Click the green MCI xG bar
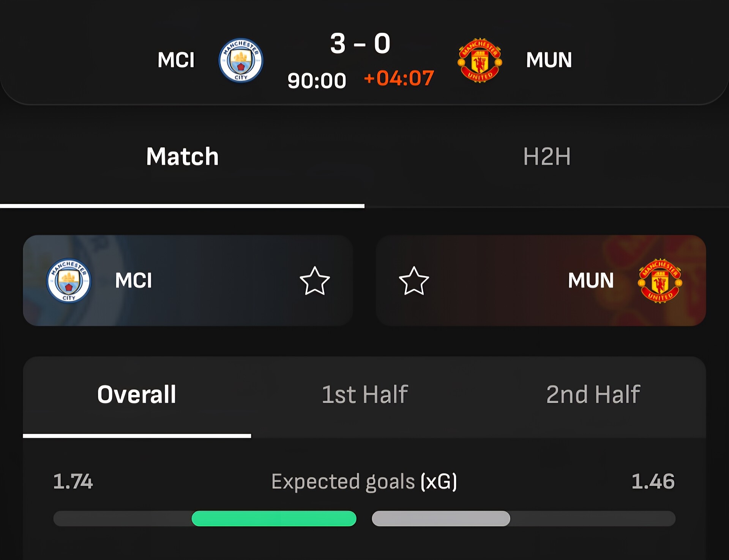The image size is (729, 560). click(x=274, y=518)
